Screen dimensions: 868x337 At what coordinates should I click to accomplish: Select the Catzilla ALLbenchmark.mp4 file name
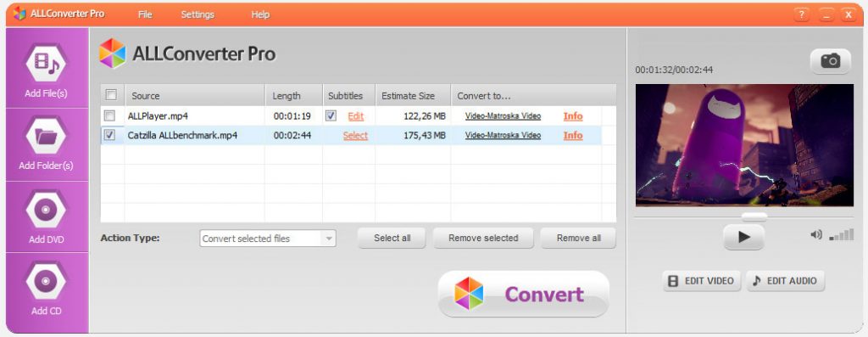pyautogui.click(x=182, y=135)
